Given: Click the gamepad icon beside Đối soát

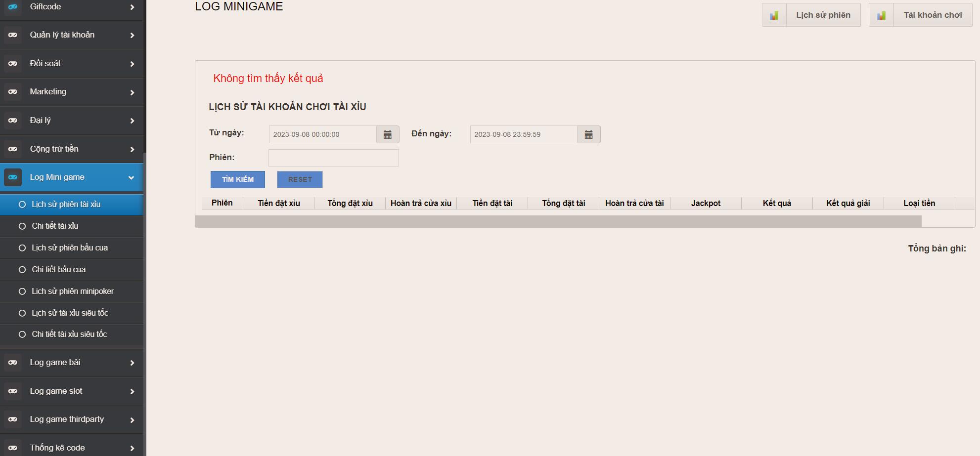Looking at the screenshot, I should coord(13,64).
